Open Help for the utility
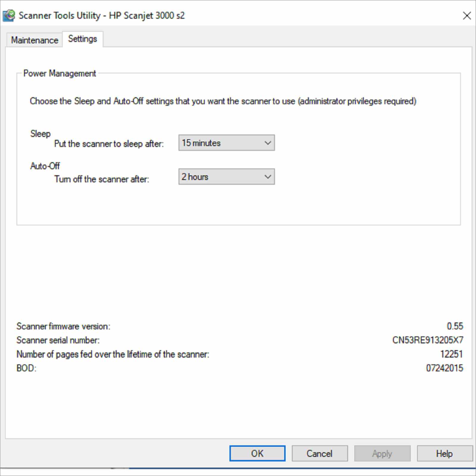Image resolution: width=476 pixels, height=476 pixels. 444,453
